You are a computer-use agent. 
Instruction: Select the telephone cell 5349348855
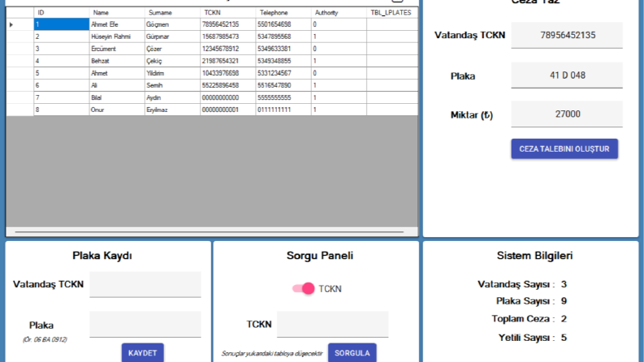(283, 61)
